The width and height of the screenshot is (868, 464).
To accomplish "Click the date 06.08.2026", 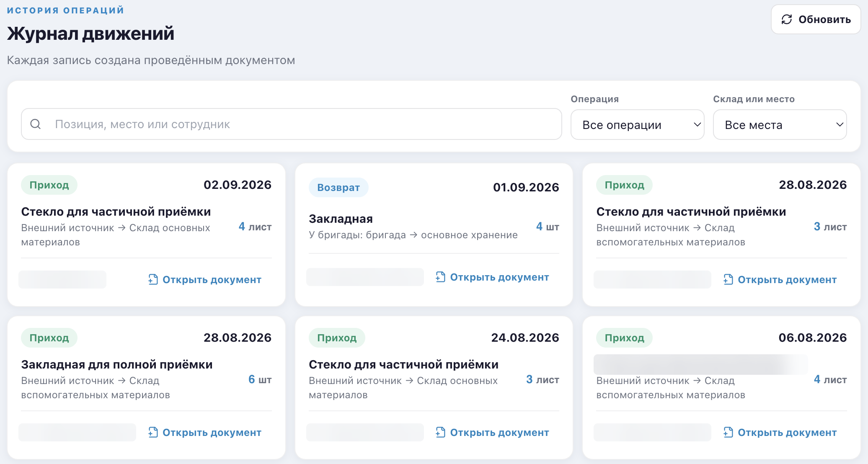I will pos(813,338).
